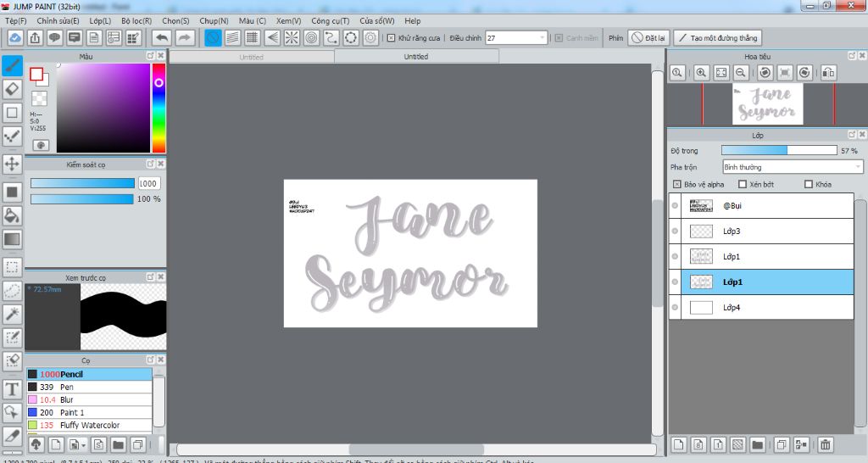Toggle visibility of @Bui layer
This screenshot has height=463, width=868.
675,205
